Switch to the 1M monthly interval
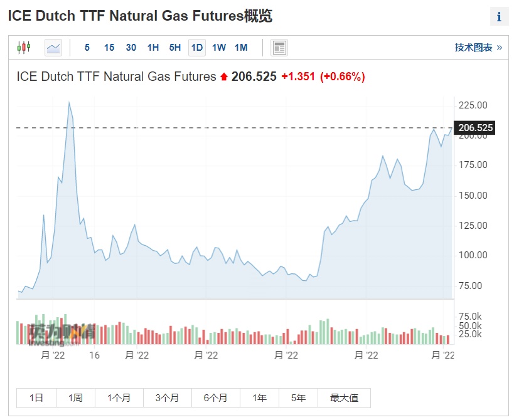This screenshot has height=420, width=514. click(241, 47)
